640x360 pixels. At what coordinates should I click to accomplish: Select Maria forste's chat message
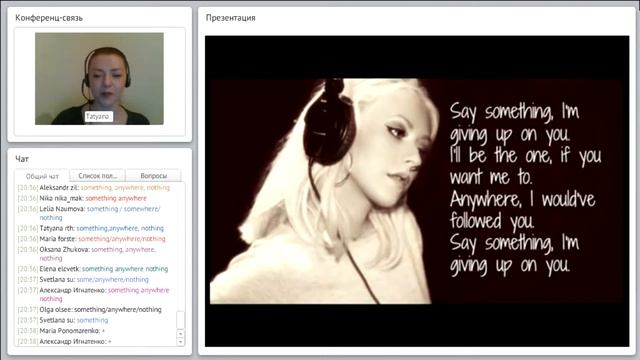pyautogui.click(x=91, y=239)
